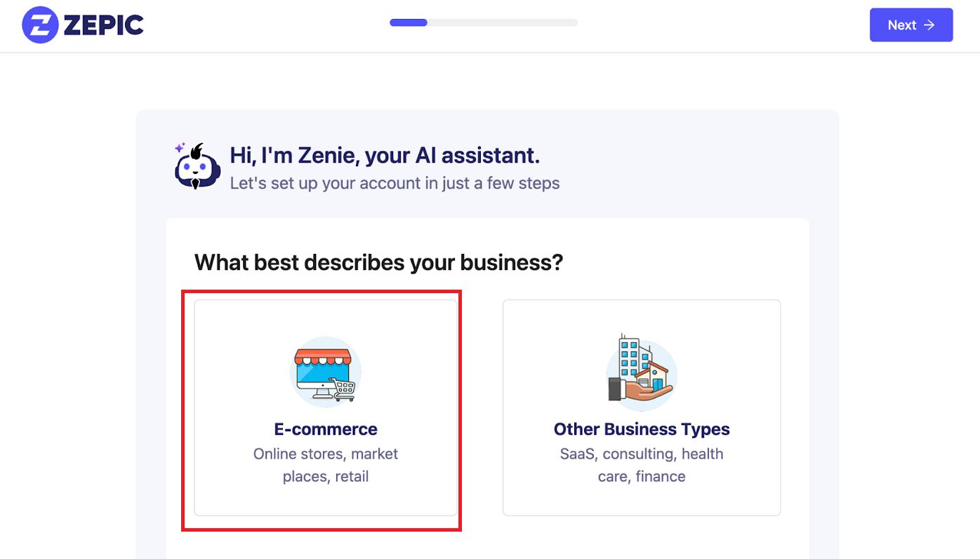Viewport: 980px width, 559px height.
Task: Click the filled segment of the progress bar
Action: click(409, 22)
